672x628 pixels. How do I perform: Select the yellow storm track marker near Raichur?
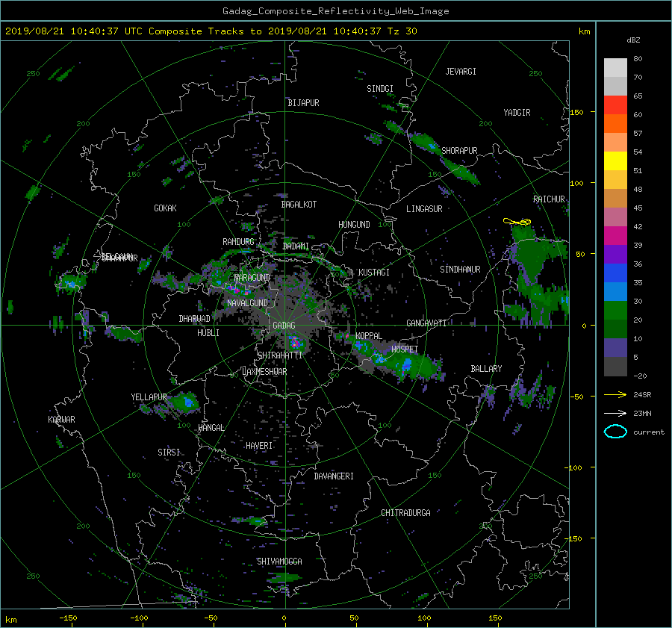(x=517, y=222)
